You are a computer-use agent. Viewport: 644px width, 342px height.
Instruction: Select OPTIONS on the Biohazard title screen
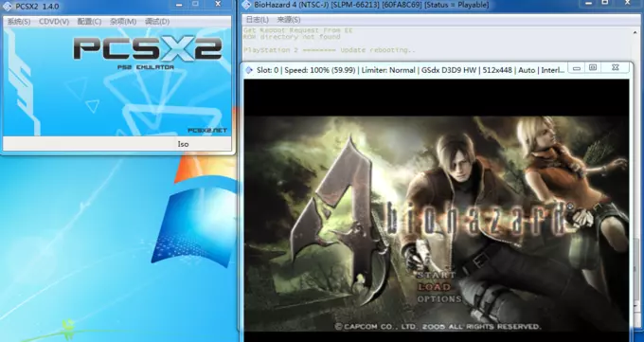[439, 298]
